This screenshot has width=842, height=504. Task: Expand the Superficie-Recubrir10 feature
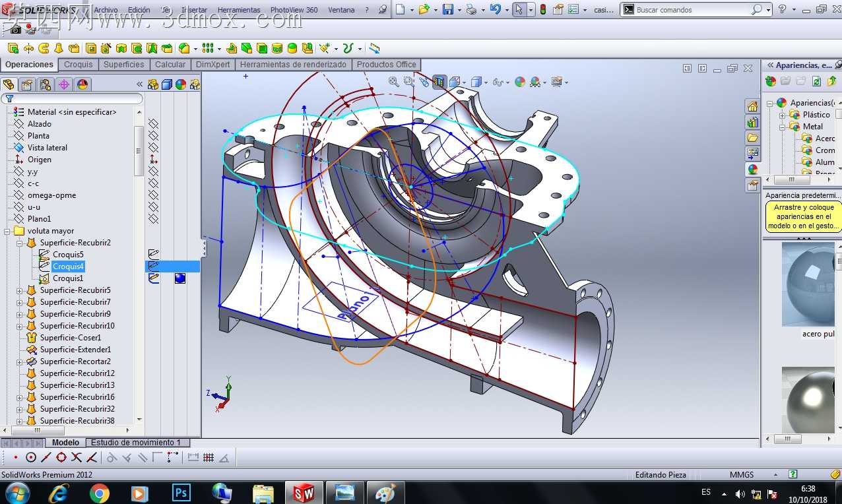pyautogui.click(x=20, y=326)
